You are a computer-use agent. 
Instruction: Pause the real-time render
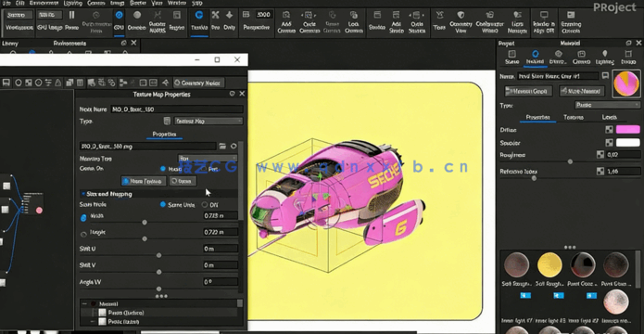pos(72,20)
